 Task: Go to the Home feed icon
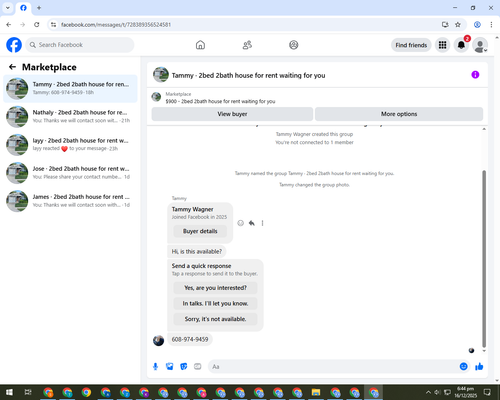point(200,45)
